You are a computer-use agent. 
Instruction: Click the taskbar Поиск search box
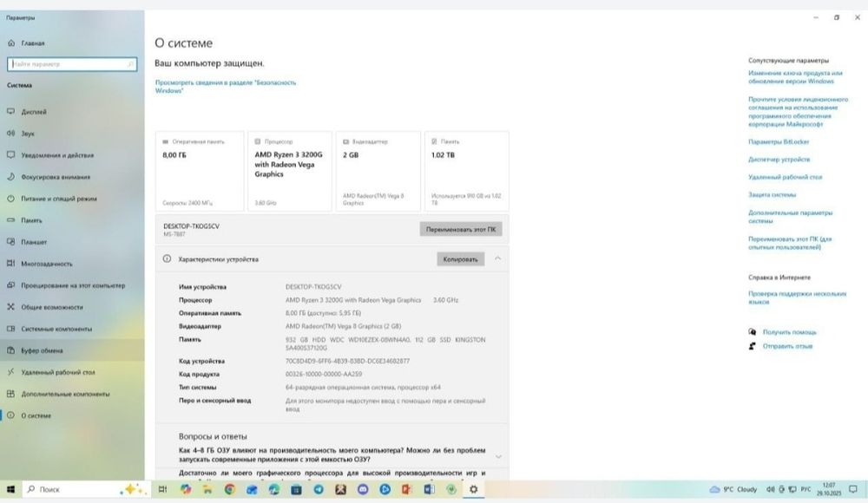pyautogui.click(x=86, y=489)
